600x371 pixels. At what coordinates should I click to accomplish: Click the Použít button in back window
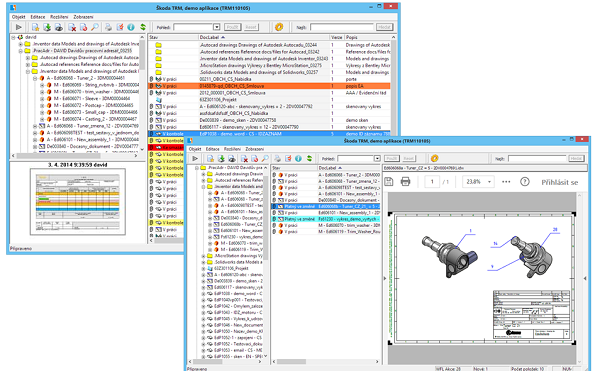coord(232,27)
